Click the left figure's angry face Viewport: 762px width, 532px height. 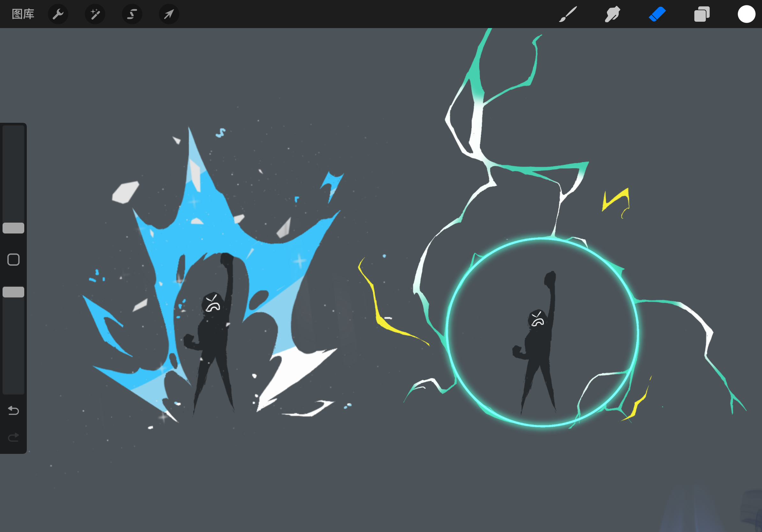point(213,304)
